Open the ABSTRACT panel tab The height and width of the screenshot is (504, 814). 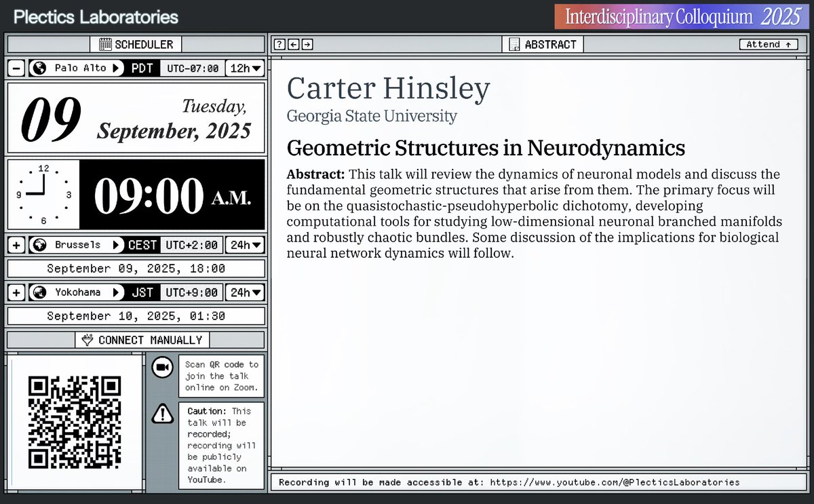543,45
